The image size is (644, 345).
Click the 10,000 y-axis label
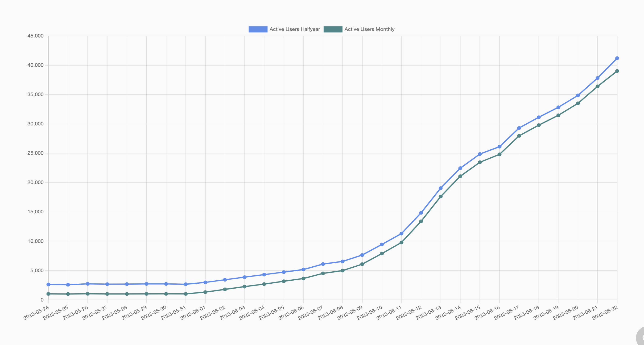point(36,241)
